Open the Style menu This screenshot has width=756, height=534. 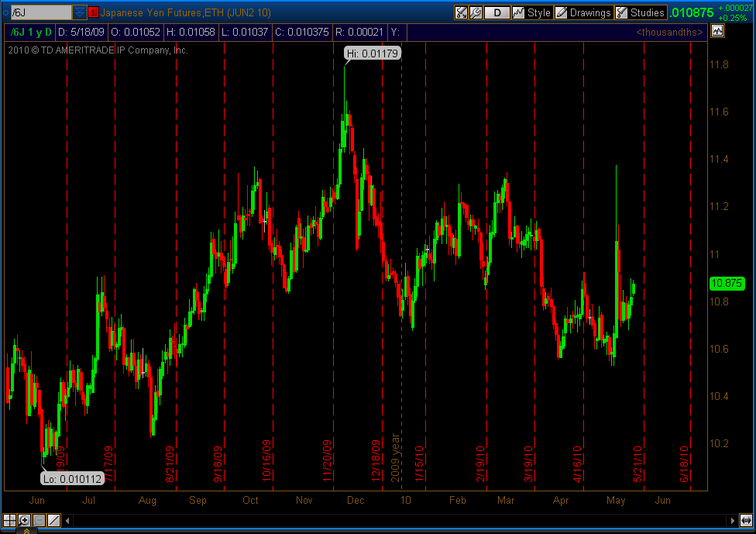tap(531, 12)
